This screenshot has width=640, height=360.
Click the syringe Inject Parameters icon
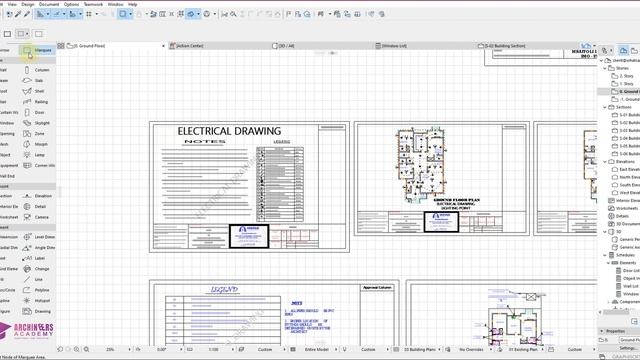[x=27, y=14]
